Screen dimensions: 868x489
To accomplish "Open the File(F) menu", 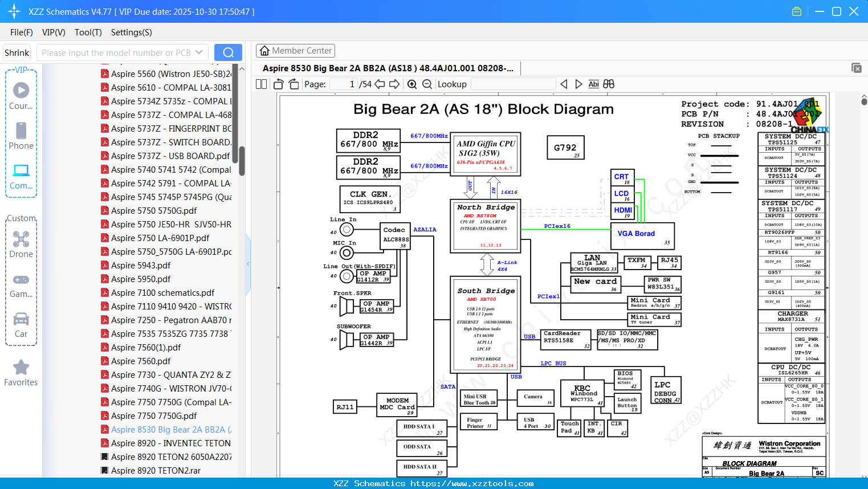I will [22, 32].
